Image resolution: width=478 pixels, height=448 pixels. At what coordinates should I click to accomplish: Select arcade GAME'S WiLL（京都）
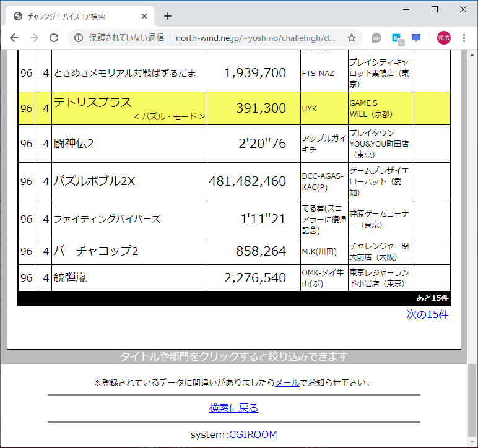371,109
